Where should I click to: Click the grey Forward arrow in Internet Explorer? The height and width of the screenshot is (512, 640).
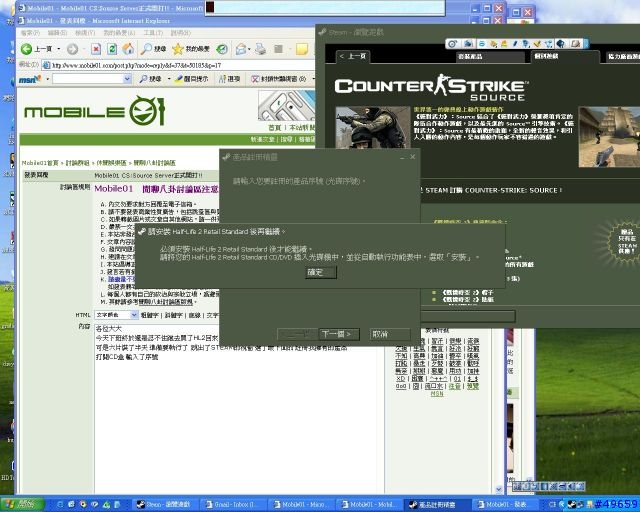click(x=72, y=49)
